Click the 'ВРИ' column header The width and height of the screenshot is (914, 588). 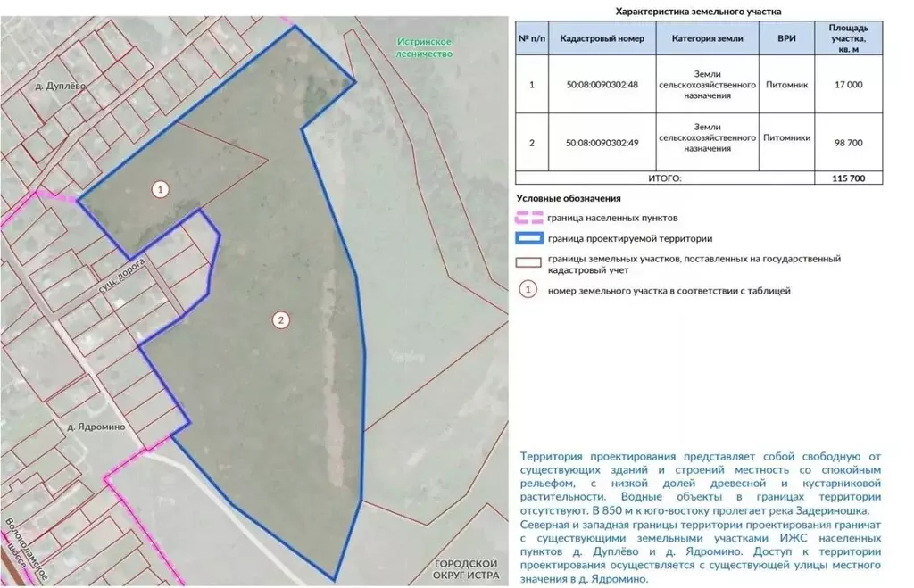(x=786, y=39)
